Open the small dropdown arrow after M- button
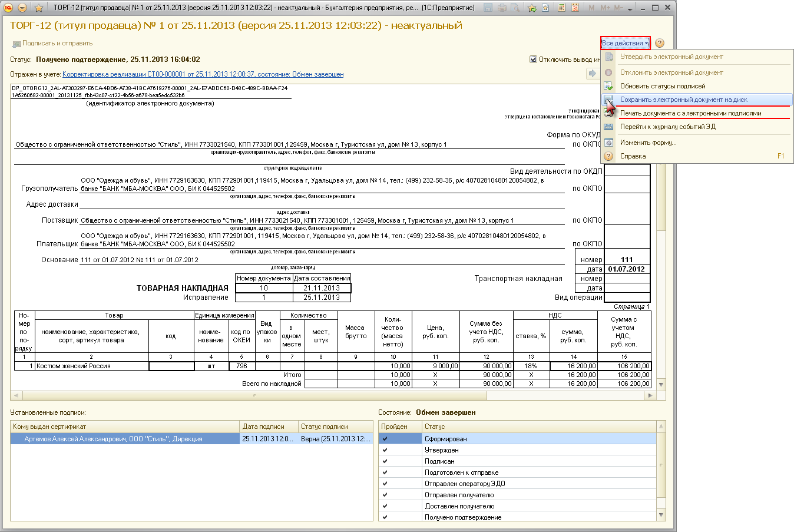 630,9
